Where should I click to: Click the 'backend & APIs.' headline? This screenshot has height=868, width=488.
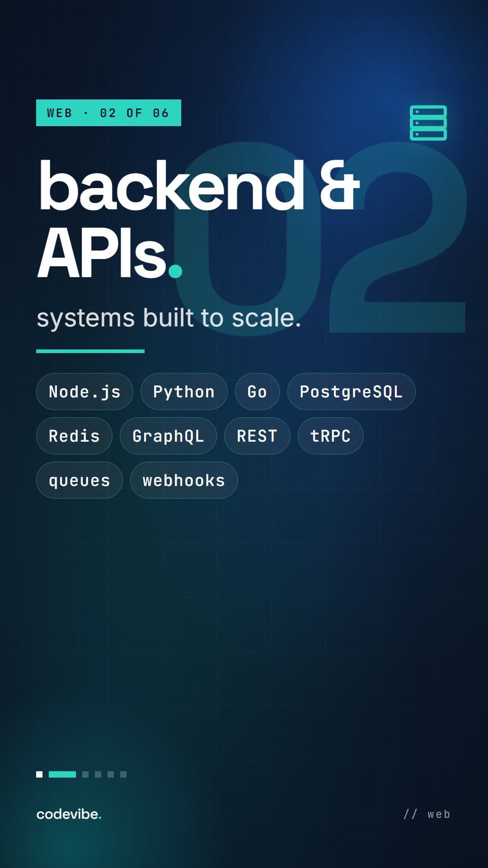(x=199, y=219)
